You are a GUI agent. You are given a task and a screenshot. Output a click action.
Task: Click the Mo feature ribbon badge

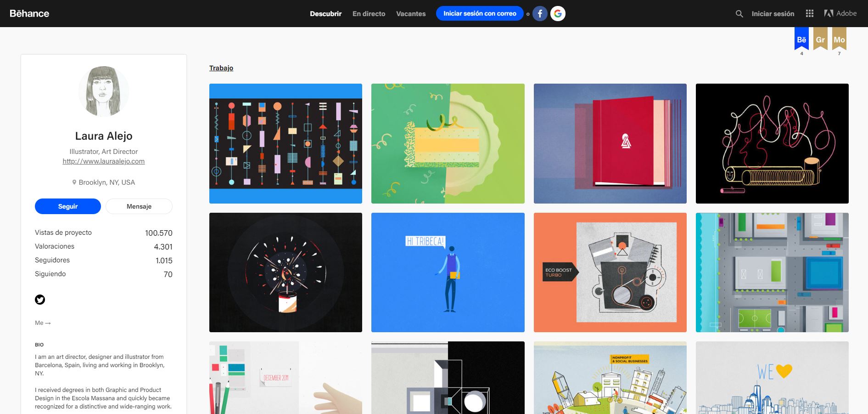click(839, 39)
